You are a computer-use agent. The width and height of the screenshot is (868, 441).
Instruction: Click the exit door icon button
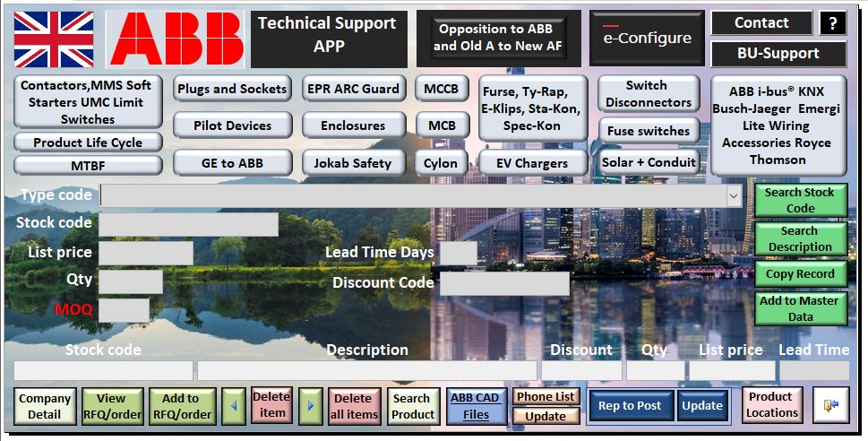pyautogui.click(x=831, y=405)
